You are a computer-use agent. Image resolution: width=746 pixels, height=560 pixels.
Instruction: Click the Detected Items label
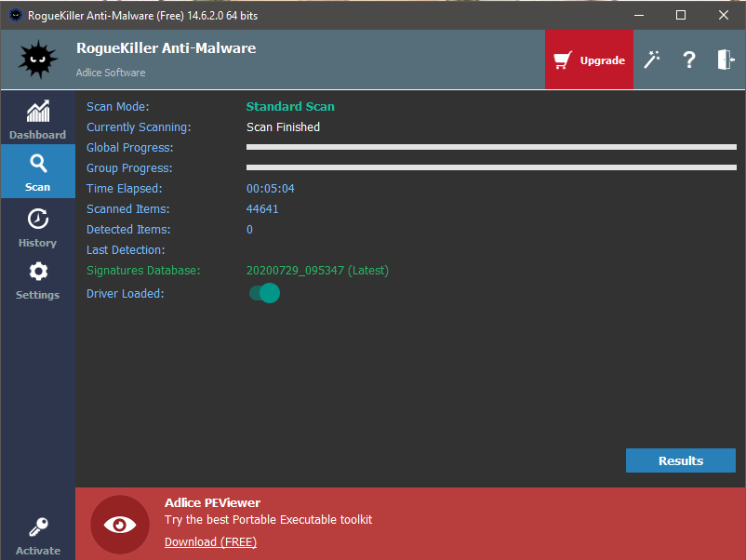(x=128, y=230)
